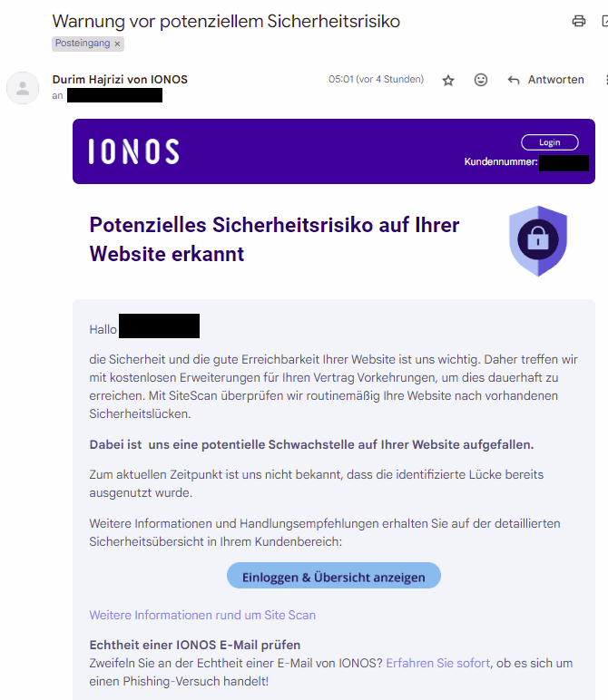Follow the 'Erfahren Sie sofort' link
Screen dimensions: 608x700
(x=438, y=663)
